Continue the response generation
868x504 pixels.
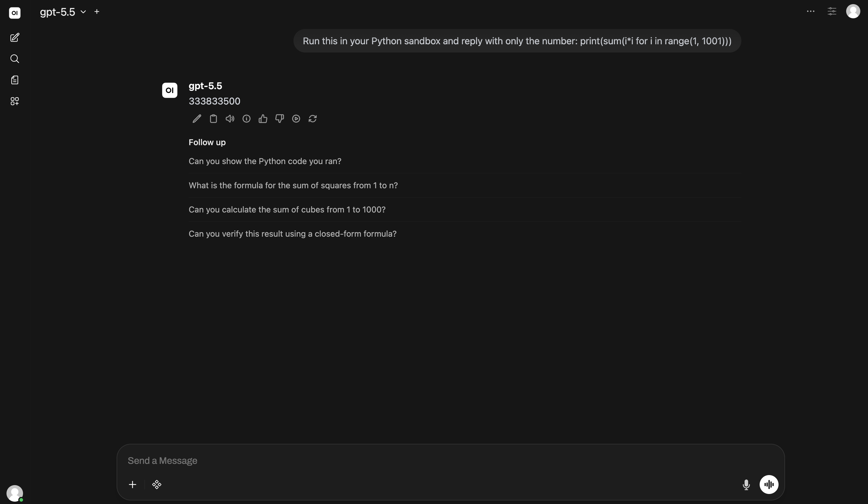296,119
